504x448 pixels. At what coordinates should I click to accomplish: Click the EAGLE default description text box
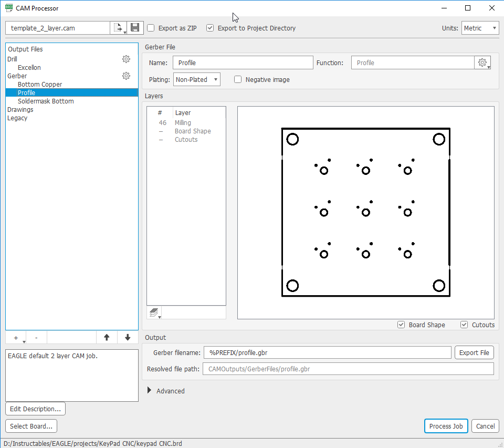click(72, 376)
